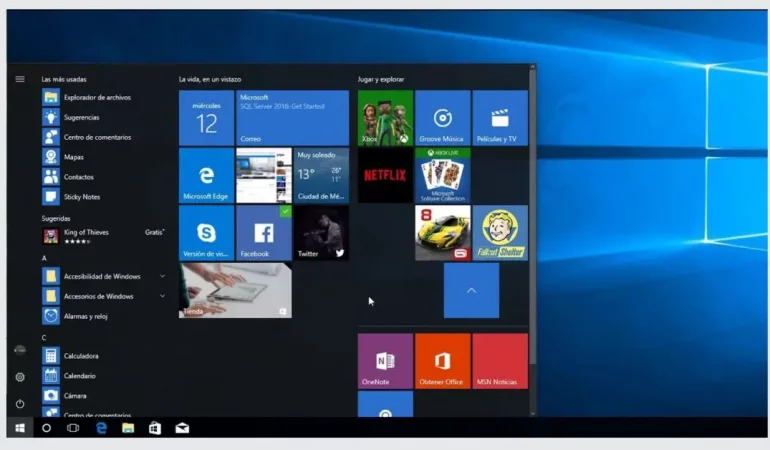Open the Calendario app

103,376
